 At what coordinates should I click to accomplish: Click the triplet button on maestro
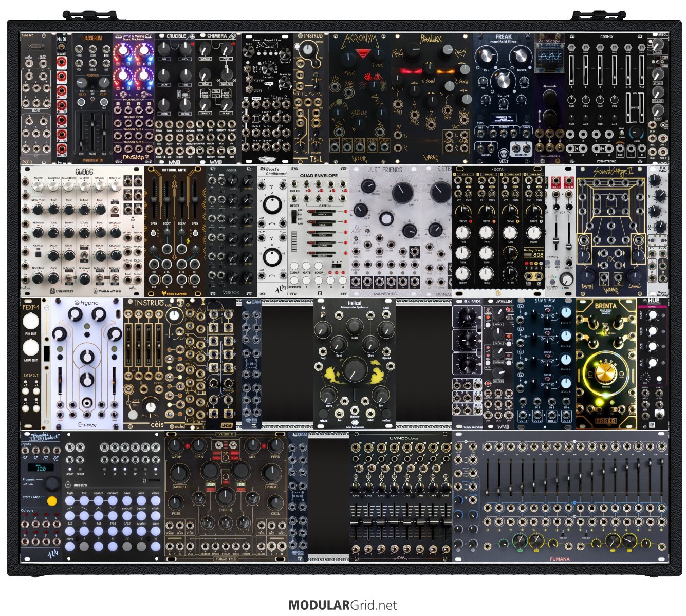141,531
